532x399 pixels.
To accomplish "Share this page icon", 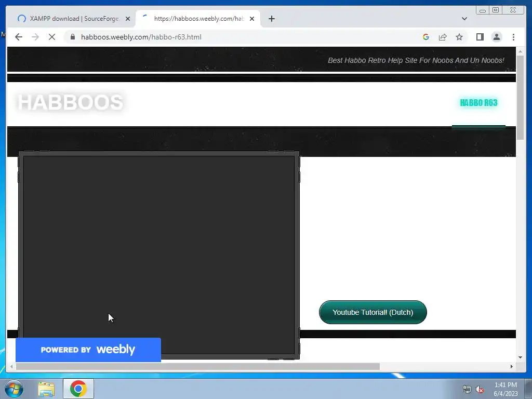I will pos(443,37).
